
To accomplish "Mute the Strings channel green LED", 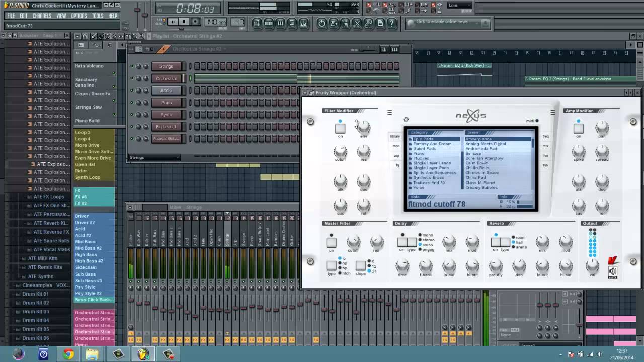I will (132, 66).
